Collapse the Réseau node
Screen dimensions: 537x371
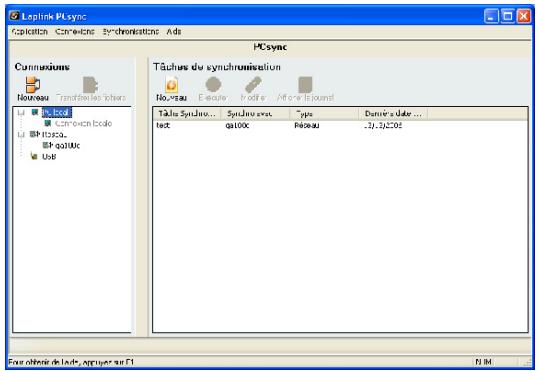pyautogui.click(x=21, y=134)
